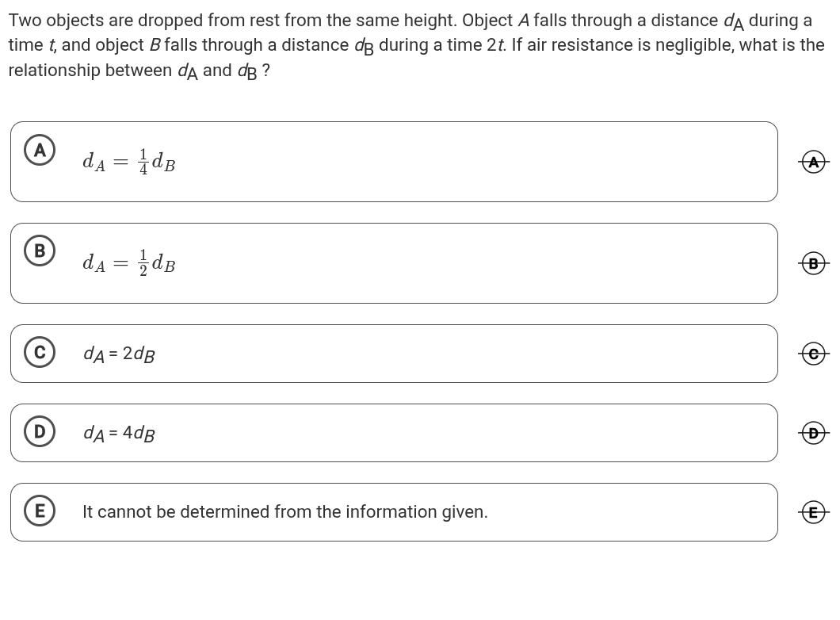Image resolution: width=840 pixels, height=620 pixels.
Task: Click blank middle area of choice C's box
Action: pos(475,354)
